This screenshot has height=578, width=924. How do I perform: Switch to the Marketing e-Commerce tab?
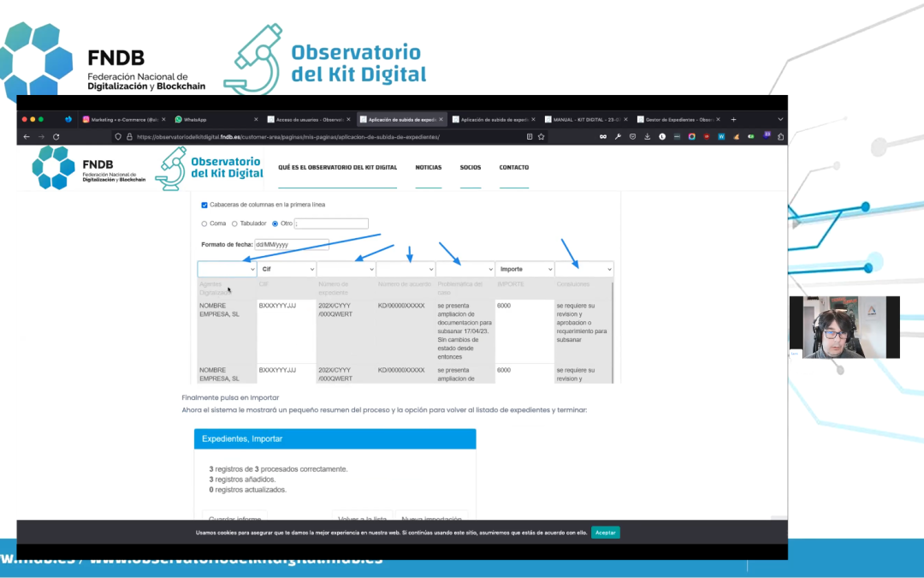pyautogui.click(x=124, y=119)
